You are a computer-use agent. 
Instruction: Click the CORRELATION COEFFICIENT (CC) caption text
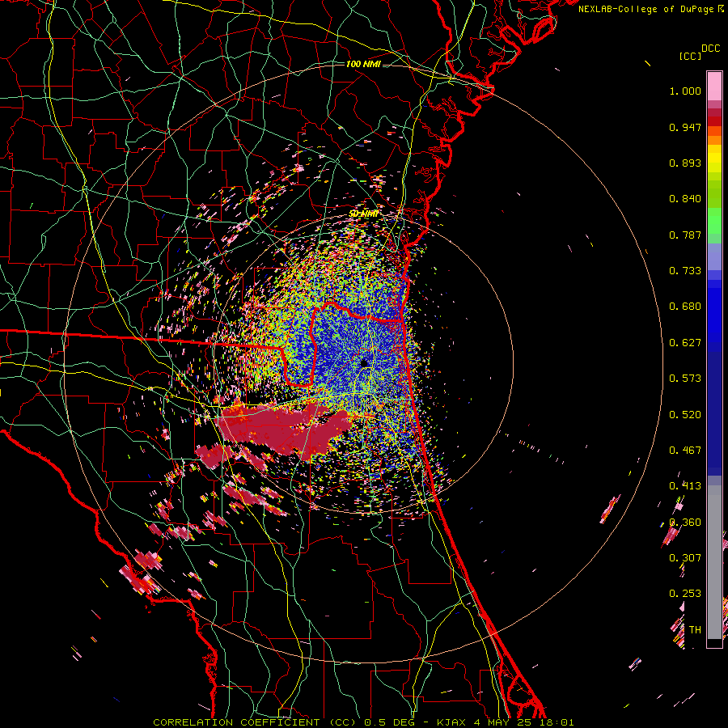tap(255, 722)
